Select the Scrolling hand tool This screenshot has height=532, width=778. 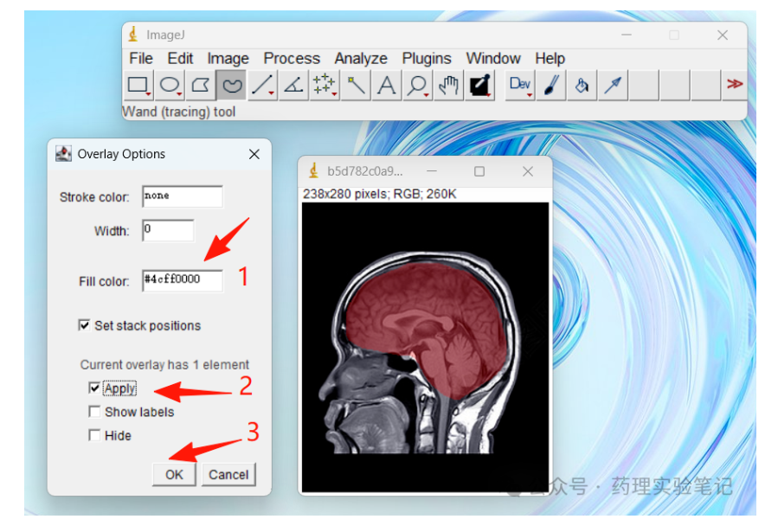[448, 86]
